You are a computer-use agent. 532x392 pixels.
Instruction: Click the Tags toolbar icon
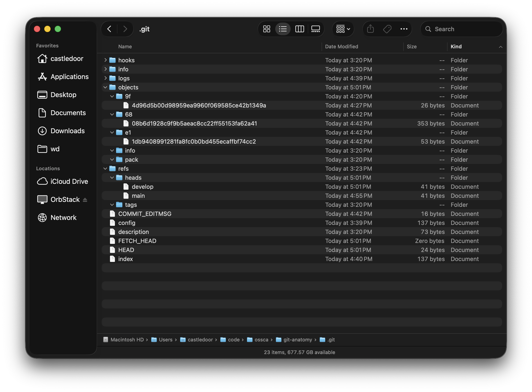pos(387,29)
